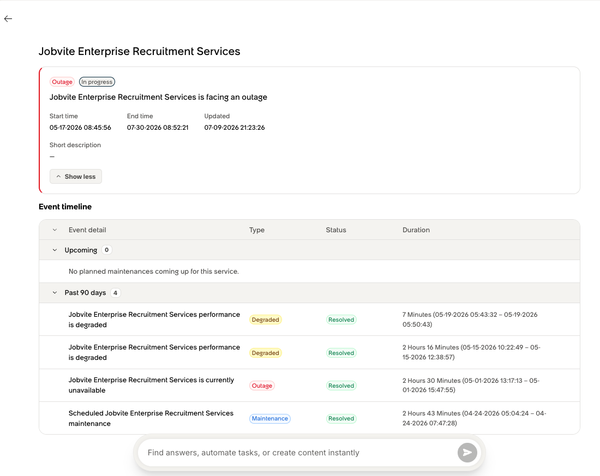Click Degraded badge in the 7 Minutes row
The image size is (600, 476).
point(266,320)
